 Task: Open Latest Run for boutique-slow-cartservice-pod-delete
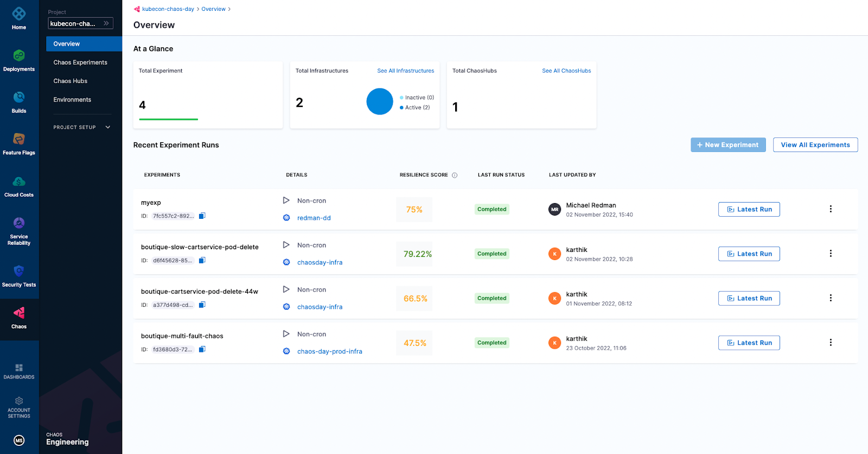749,254
